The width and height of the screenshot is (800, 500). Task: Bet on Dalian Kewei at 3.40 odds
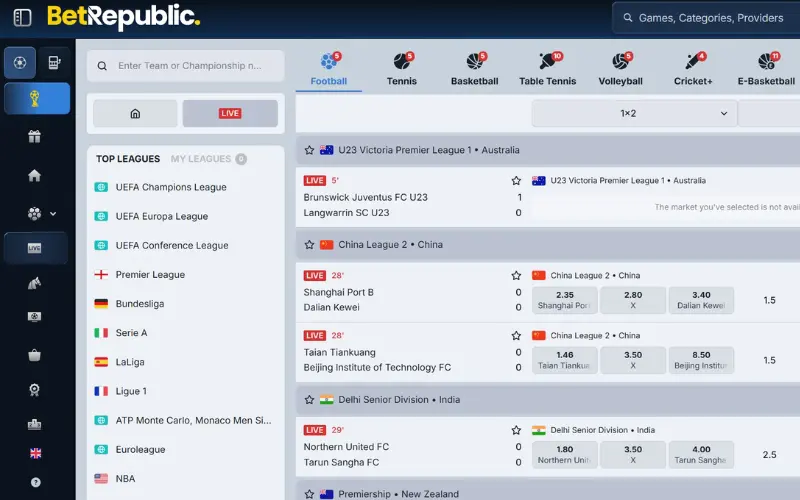pos(701,300)
